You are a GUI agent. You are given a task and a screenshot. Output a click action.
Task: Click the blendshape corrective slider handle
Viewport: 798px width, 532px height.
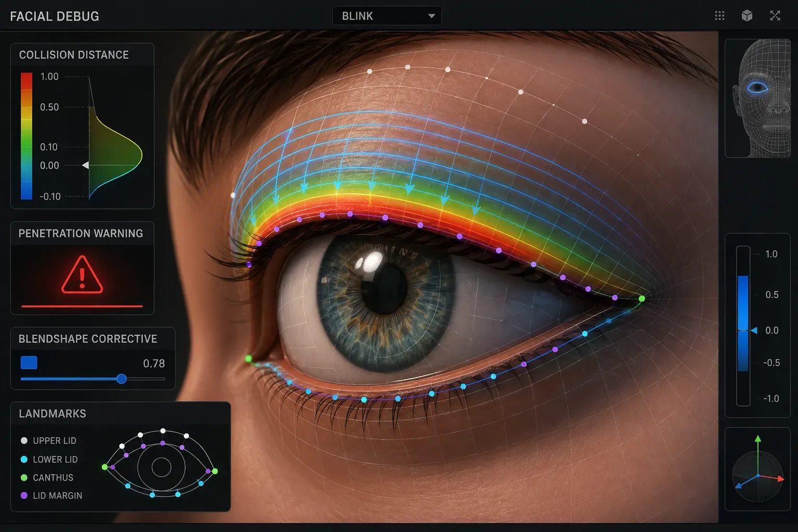pyautogui.click(x=122, y=379)
